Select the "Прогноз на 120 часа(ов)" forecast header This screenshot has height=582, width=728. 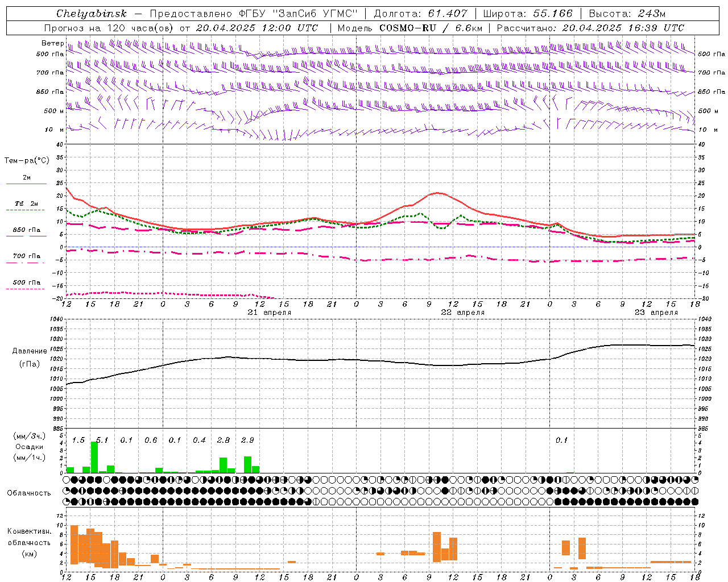(x=109, y=28)
